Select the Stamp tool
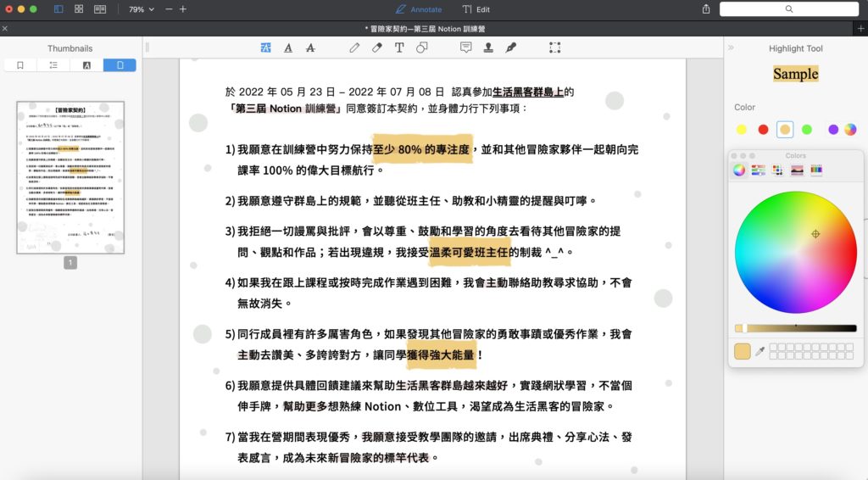This screenshot has height=480, width=868. 488,47
